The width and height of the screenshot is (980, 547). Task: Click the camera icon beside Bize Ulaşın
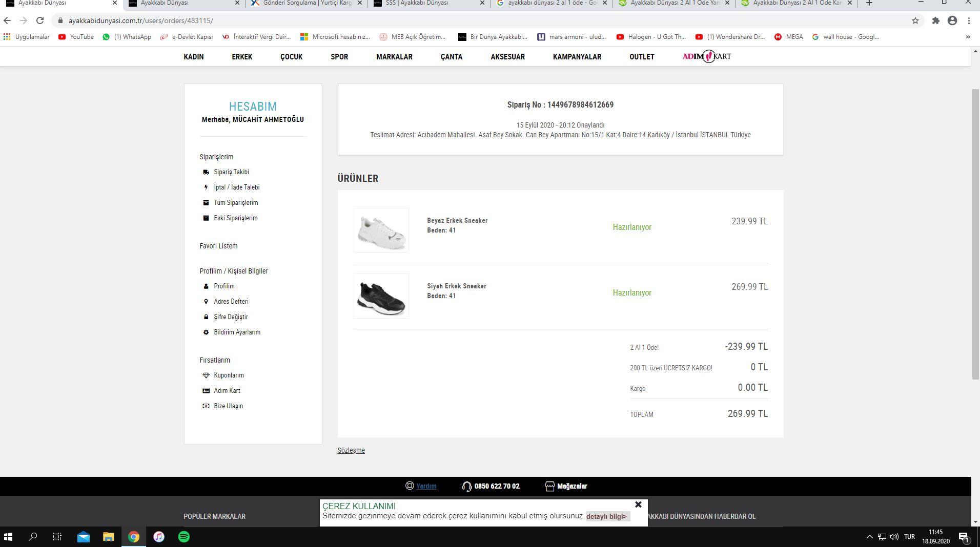pos(206,406)
